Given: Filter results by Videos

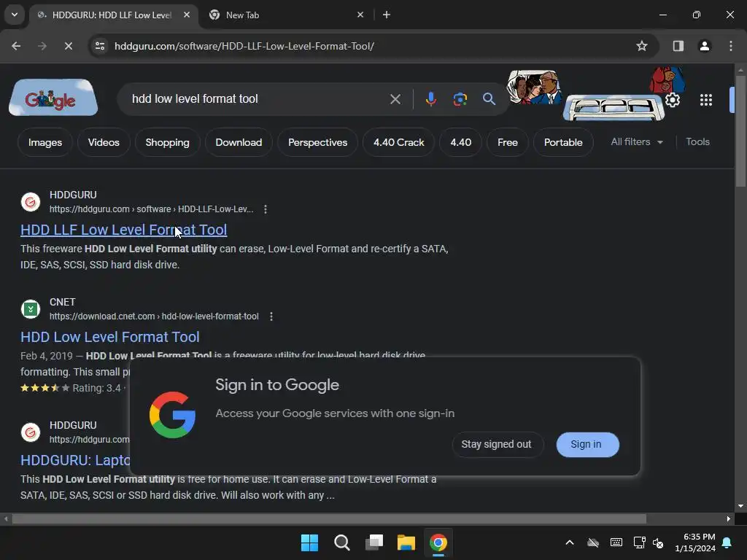Looking at the screenshot, I should point(104,142).
